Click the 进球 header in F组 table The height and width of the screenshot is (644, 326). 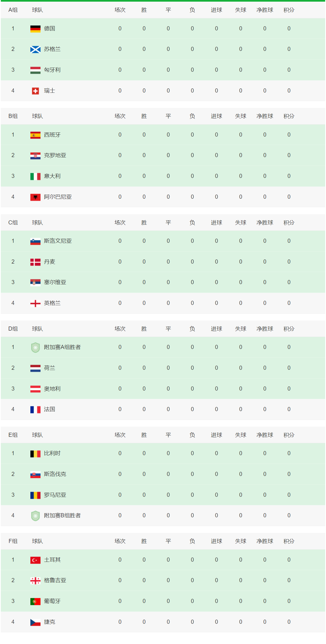point(216,541)
